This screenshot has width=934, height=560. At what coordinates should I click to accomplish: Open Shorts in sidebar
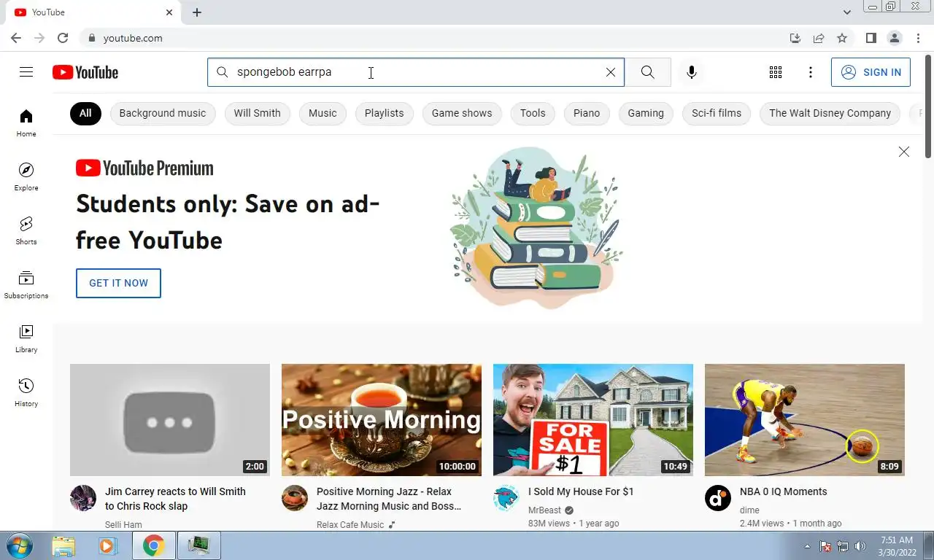coord(26,230)
